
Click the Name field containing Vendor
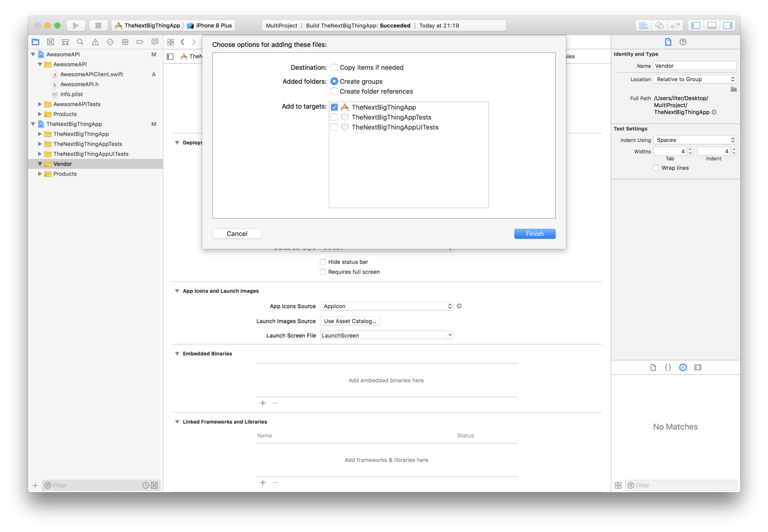(x=695, y=66)
